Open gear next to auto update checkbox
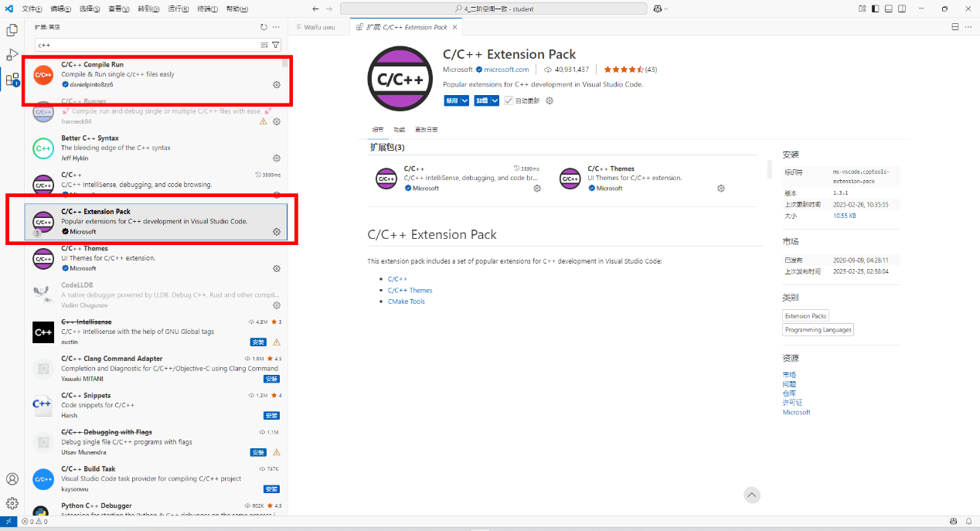The image size is (980, 531). [550, 100]
